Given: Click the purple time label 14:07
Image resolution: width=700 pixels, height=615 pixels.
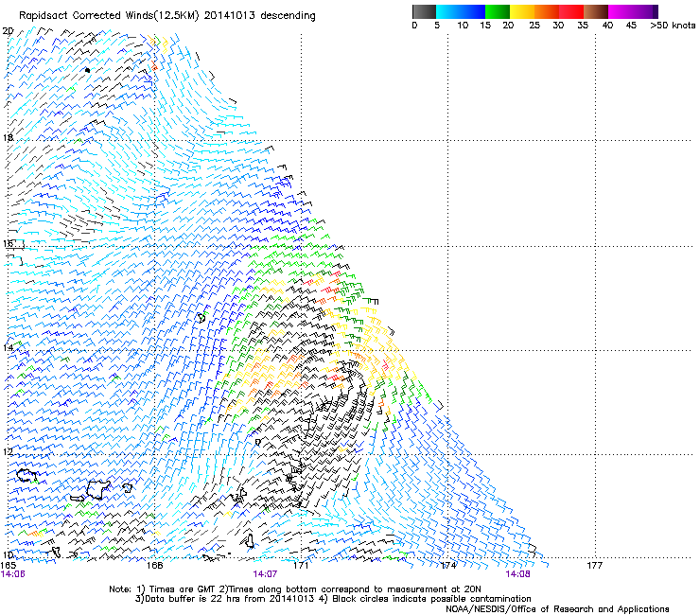Looking at the screenshot, I should click(265, 574).
